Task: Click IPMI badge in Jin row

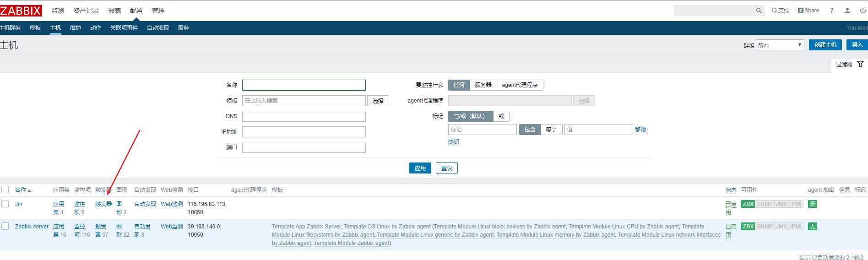Action: click(796, 204)
